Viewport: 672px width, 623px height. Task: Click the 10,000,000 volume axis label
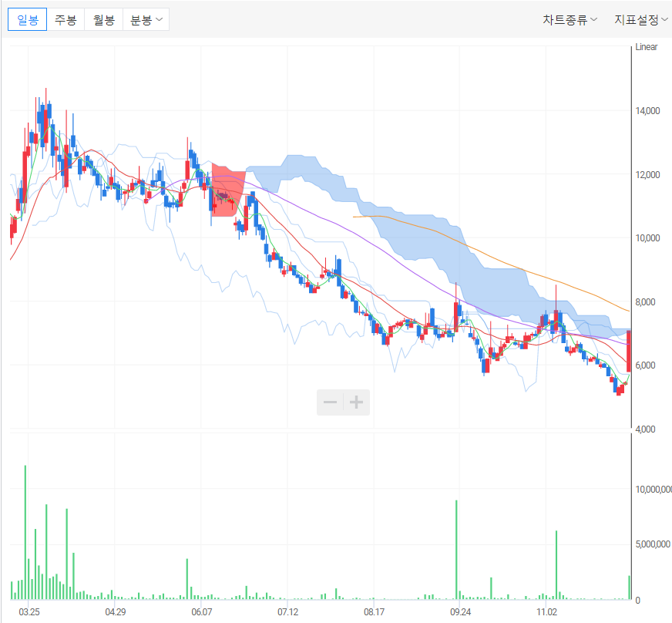coord(654,490)
